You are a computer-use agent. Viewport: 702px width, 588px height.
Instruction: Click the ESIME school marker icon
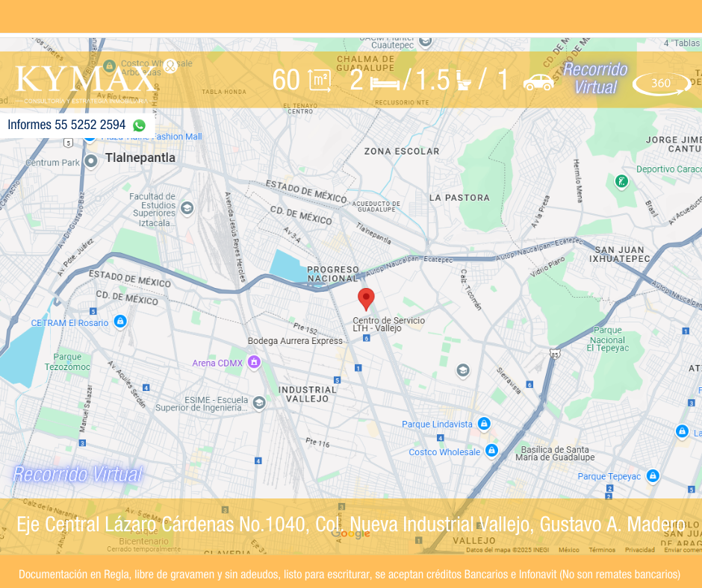[x=259, y=403]
